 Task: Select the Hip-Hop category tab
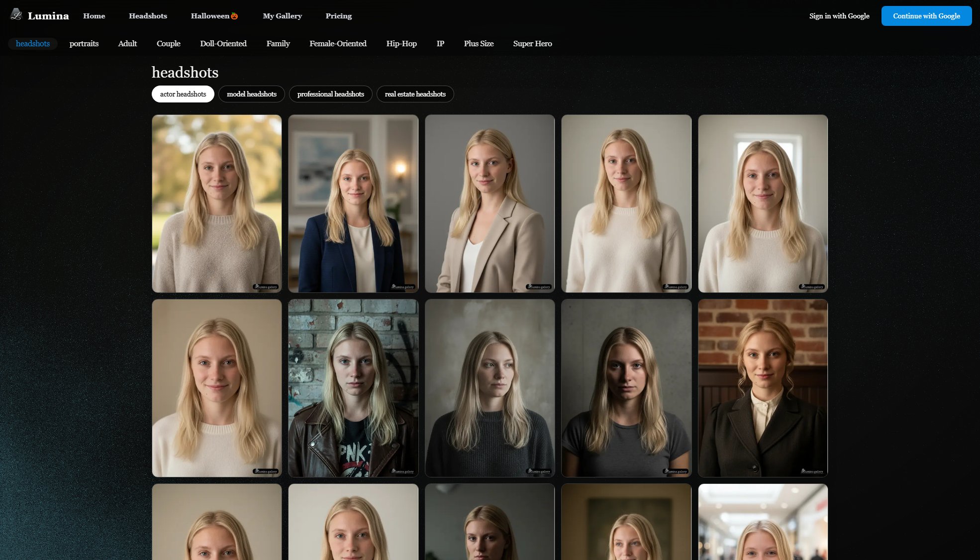(x=401, y=44)
